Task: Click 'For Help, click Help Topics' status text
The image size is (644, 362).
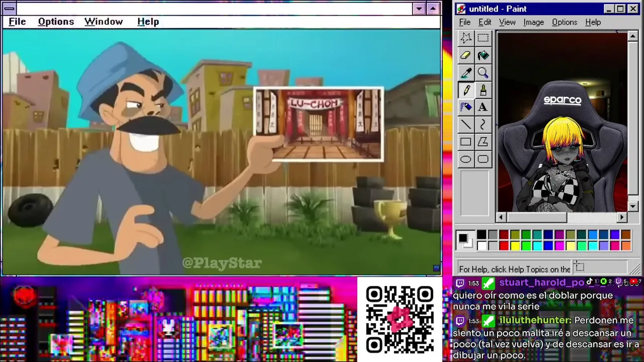Action: click(x=515, y=269)
